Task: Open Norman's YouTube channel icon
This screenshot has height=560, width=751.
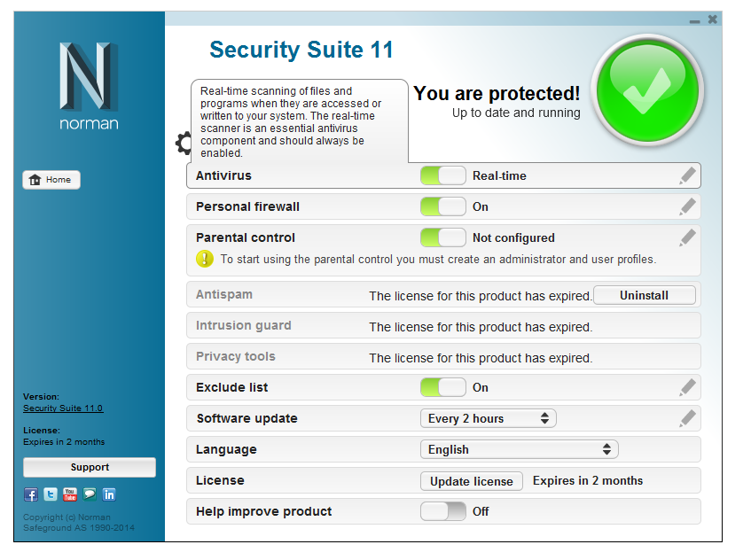Action: (x=70, y=494)
